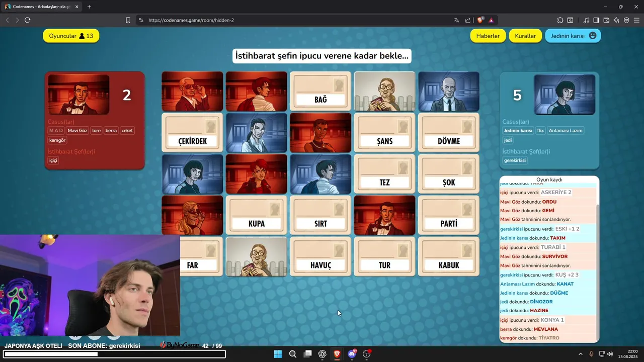Open the playlist music note icon
The height and width of the screenshot is (362, 644).
tap(586, 20)
